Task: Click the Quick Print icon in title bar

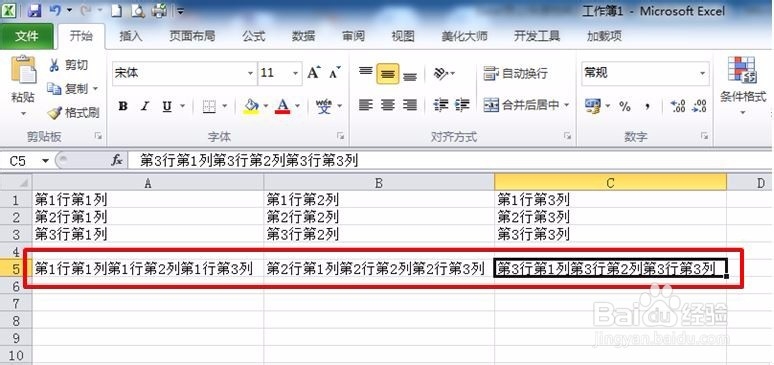Action: (x=160, y=10)
